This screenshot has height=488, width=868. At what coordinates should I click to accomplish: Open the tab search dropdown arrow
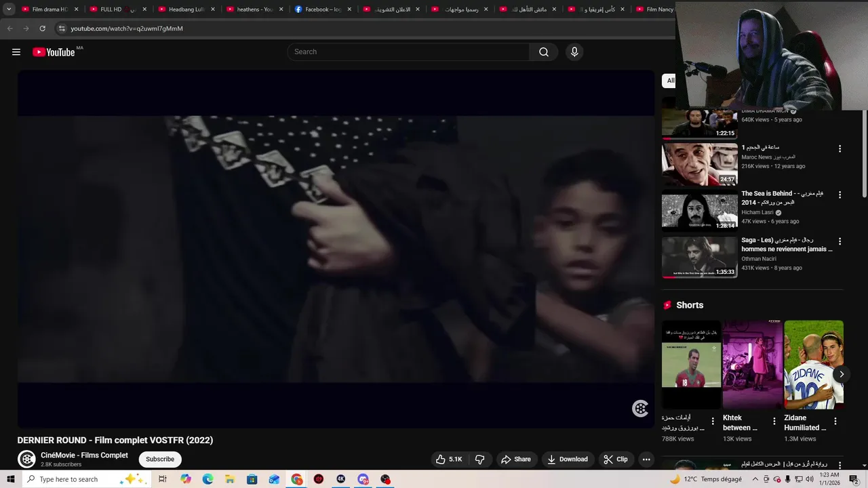click(9, 9)
